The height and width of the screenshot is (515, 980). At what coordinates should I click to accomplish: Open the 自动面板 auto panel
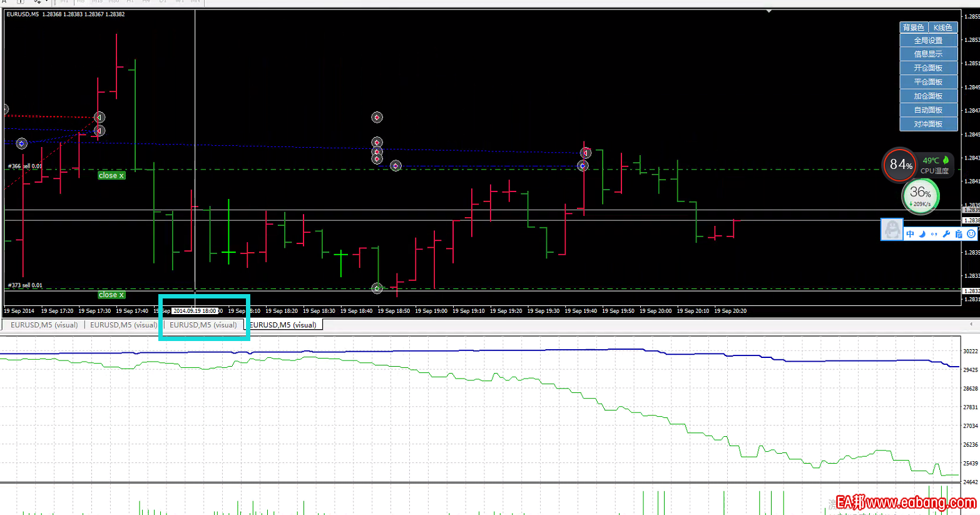click(928, 110)
